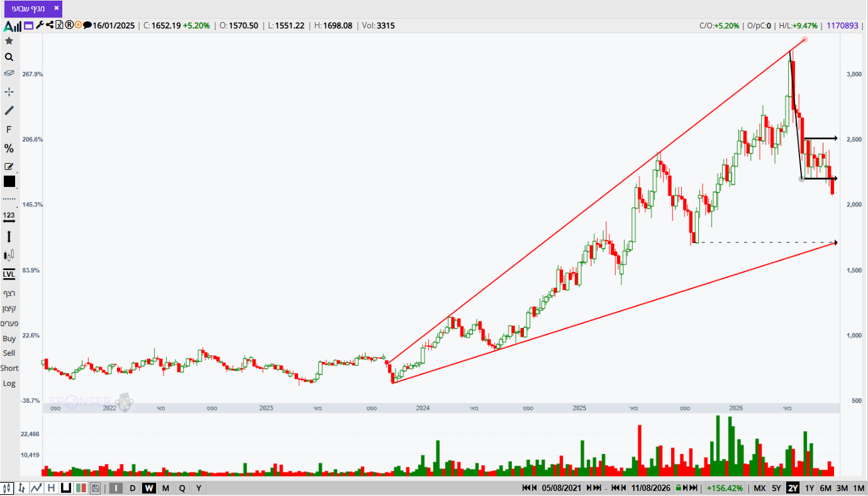Select the trend line drawing tool

tap(9, 111)
